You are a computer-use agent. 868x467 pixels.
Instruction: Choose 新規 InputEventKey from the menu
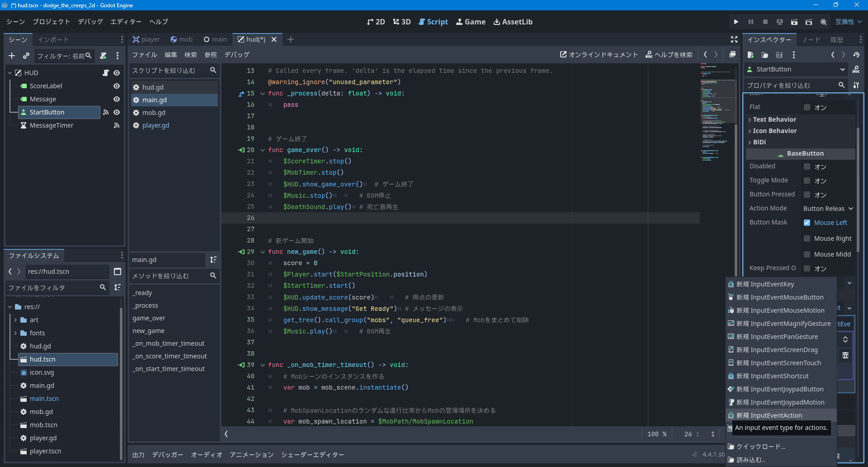click(781, 284)
